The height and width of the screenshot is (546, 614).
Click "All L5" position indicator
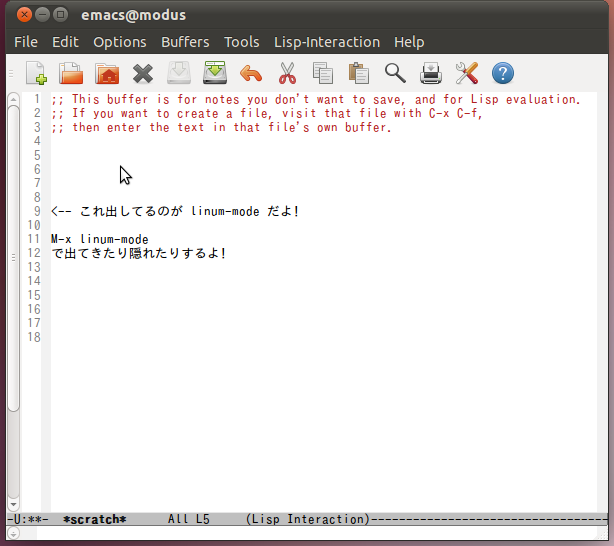click(x=189, y=519)
